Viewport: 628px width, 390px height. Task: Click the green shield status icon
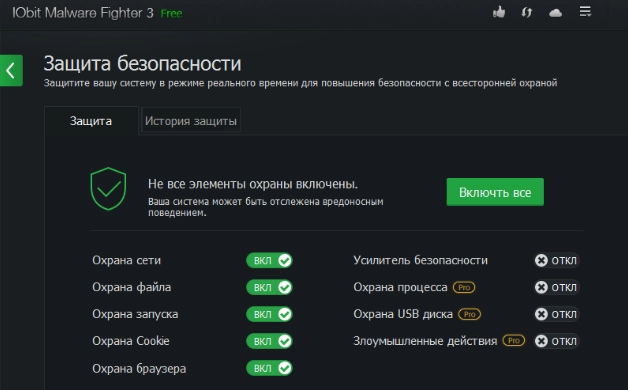[108, 189]
